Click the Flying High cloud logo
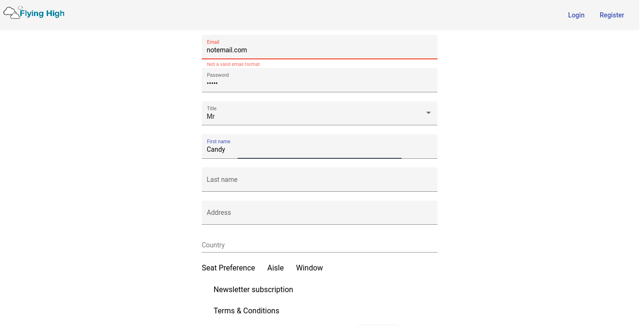The width and height of the screenshot is (644, 327). coord(34,13)
